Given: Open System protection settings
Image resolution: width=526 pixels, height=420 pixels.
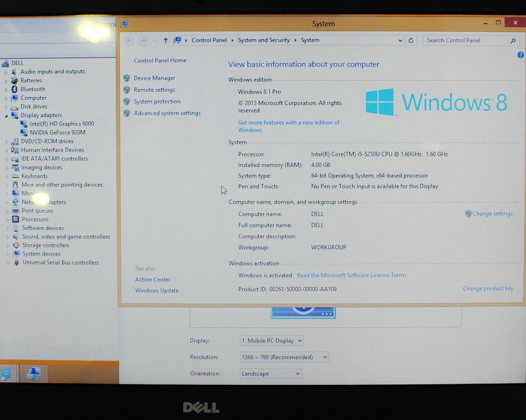Looking at the screenshot, I should [x=157, y=101].
